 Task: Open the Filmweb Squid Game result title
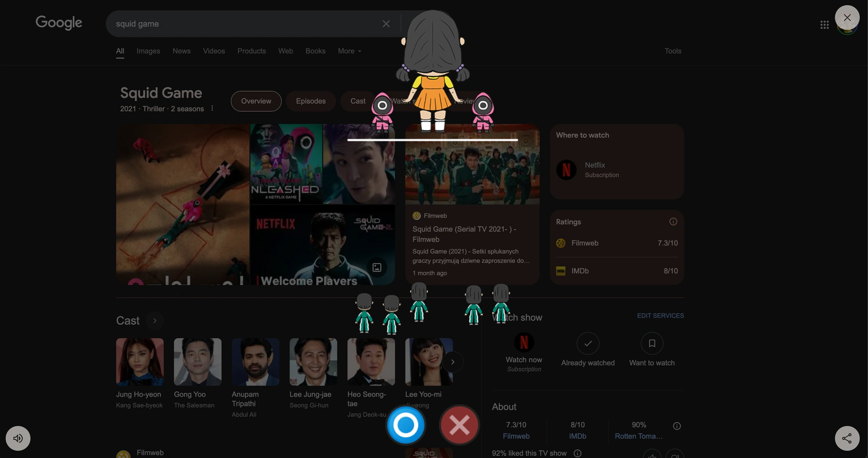pos(464,234)
